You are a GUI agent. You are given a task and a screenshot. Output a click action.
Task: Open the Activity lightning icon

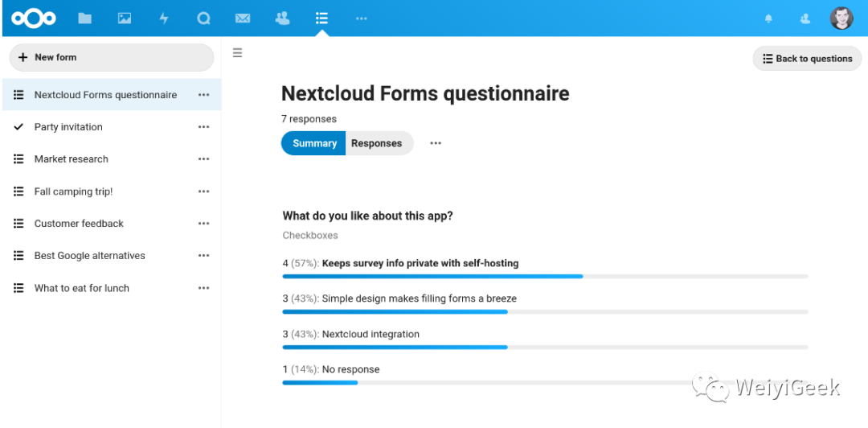point(164,18)
